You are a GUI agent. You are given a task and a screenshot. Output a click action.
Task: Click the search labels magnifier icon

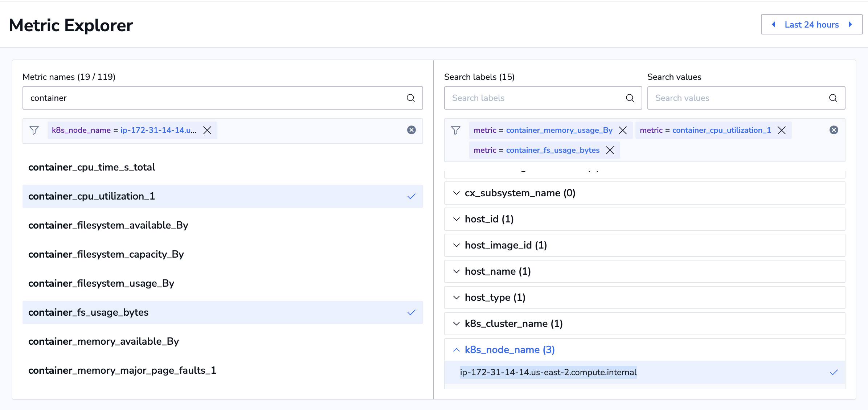tap(630, 98)
